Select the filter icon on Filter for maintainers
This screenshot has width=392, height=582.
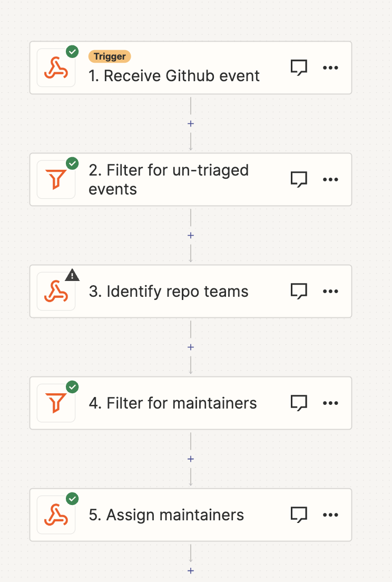[56, 403]
